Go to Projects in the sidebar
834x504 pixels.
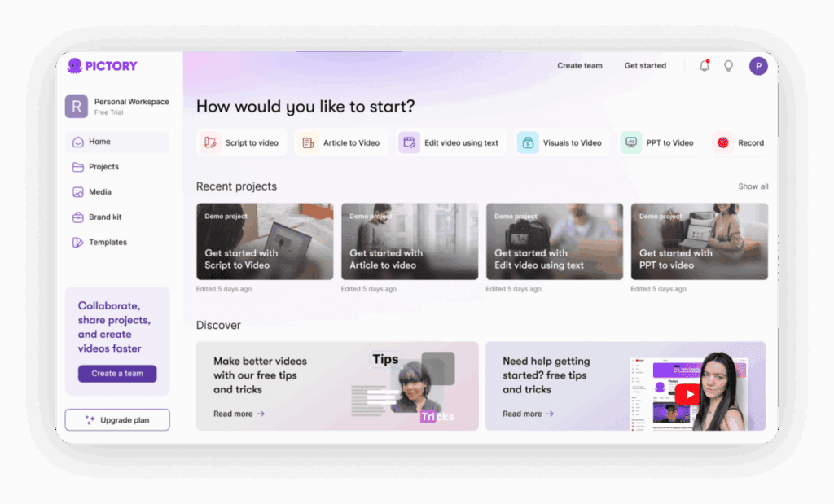103,167
